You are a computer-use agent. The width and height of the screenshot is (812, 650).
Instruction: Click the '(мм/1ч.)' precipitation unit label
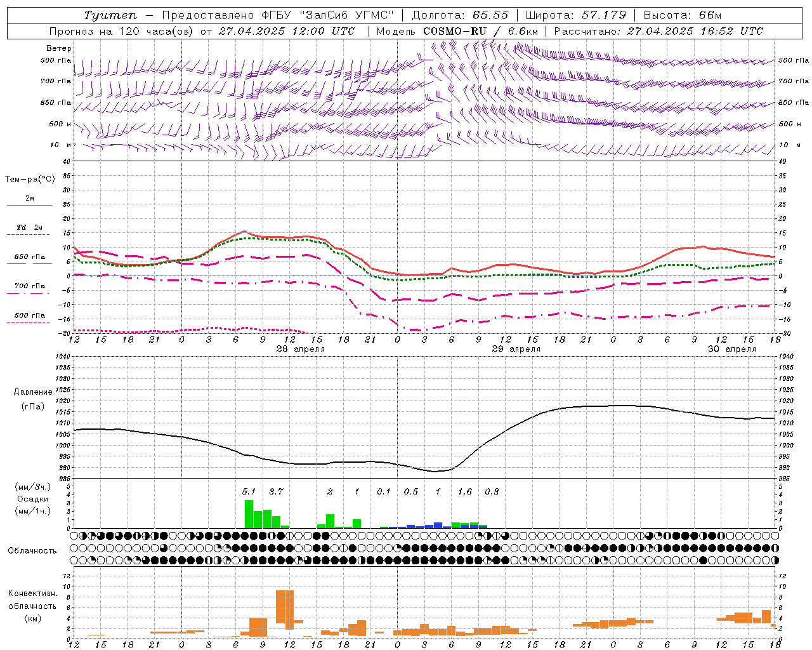[33, 511]
